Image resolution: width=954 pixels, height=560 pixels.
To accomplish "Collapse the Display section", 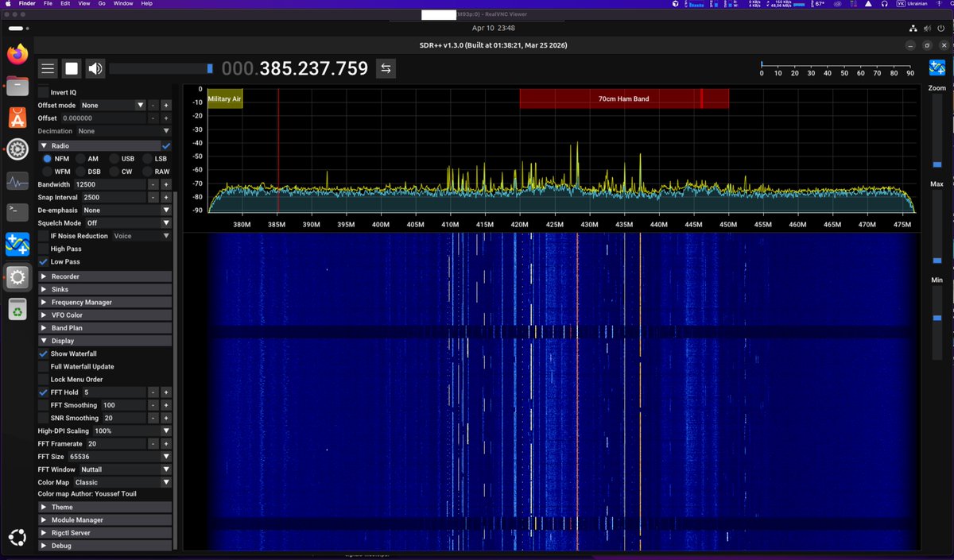I will pos(105,341).
